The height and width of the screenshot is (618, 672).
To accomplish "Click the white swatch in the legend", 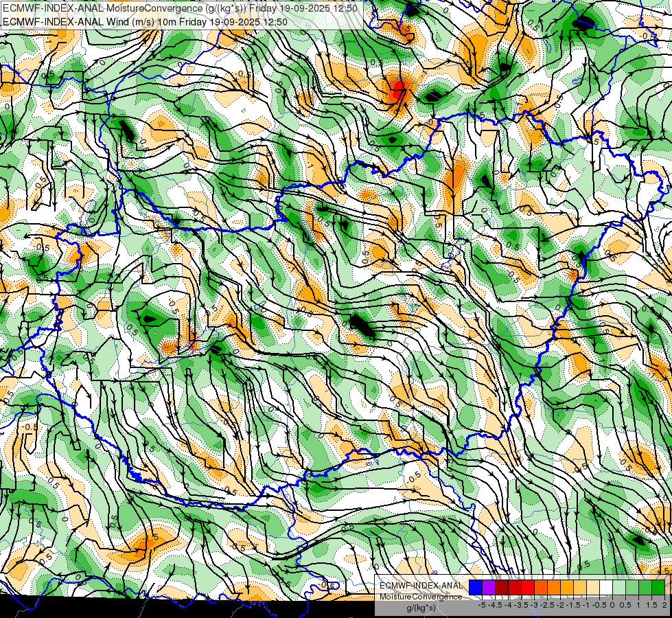I will coord(606,588).
